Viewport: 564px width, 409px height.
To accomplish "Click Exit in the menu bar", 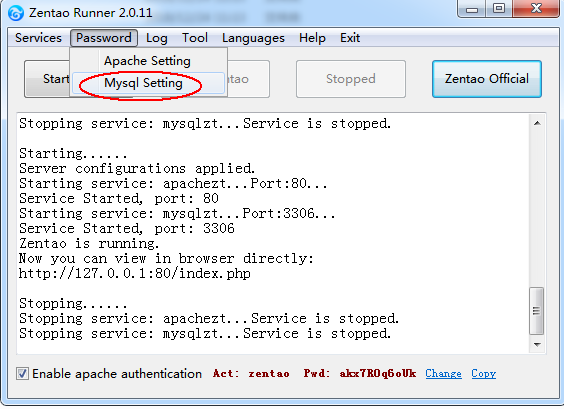I will coord(350,38).
